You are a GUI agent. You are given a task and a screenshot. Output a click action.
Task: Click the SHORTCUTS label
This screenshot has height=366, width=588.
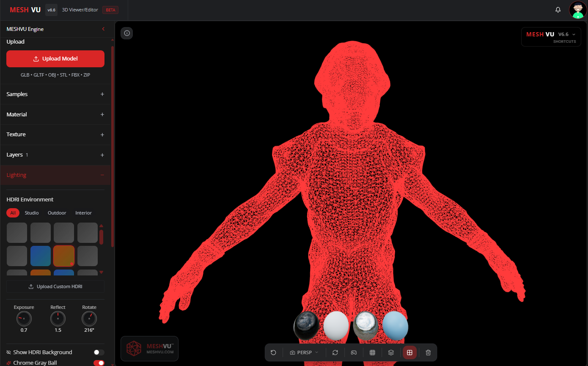point(564,41)
